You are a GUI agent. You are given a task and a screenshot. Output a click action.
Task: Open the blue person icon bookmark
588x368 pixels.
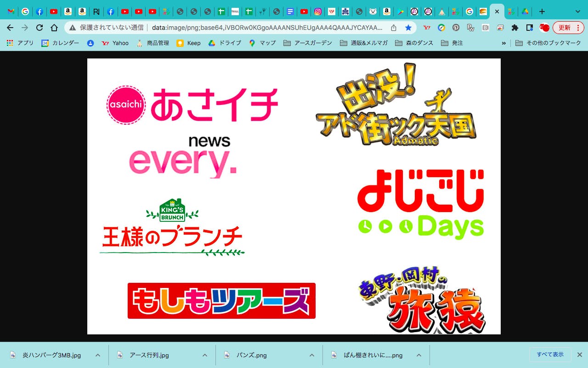click(90, 43)
